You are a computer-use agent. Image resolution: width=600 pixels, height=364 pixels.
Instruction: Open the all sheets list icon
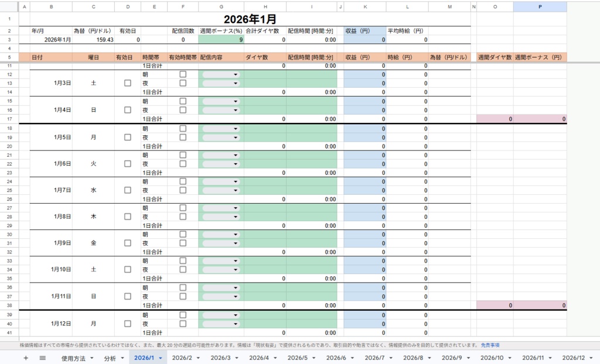coord(42,358)
